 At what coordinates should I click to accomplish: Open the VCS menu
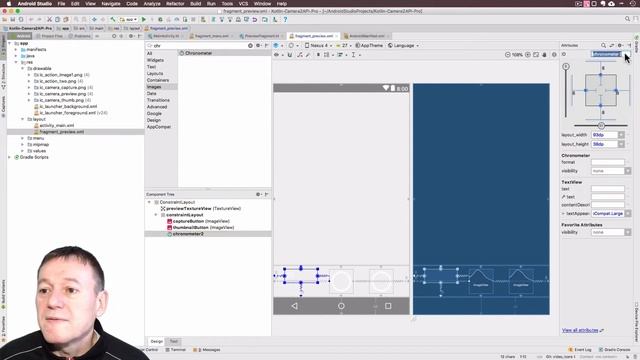243,4
